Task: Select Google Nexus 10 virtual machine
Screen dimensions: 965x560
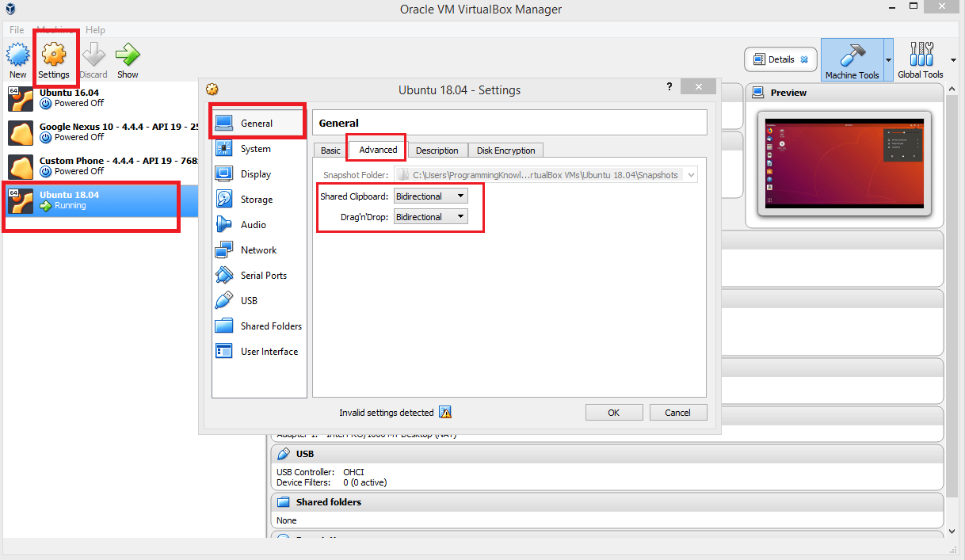Action: point(99,131)
